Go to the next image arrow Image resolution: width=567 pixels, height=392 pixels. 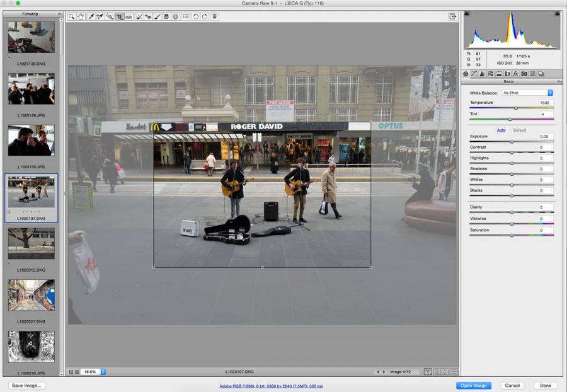(x=384, y=372)
